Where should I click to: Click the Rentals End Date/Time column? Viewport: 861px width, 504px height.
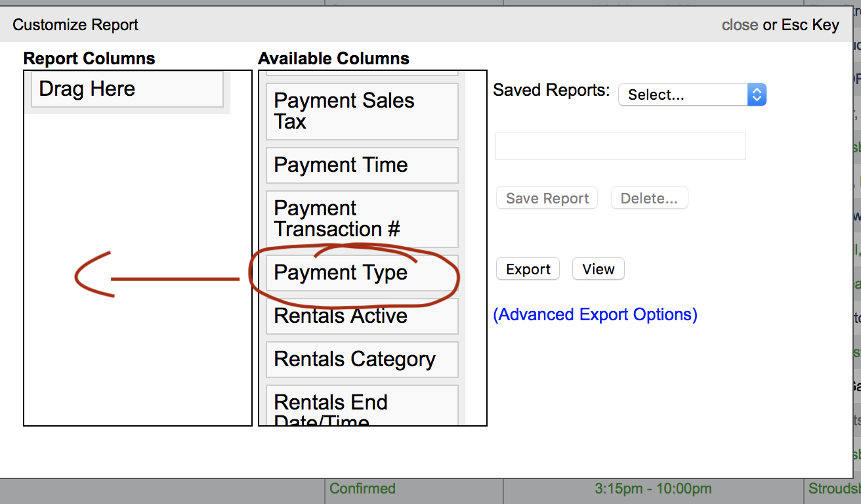tap(362, 407)
